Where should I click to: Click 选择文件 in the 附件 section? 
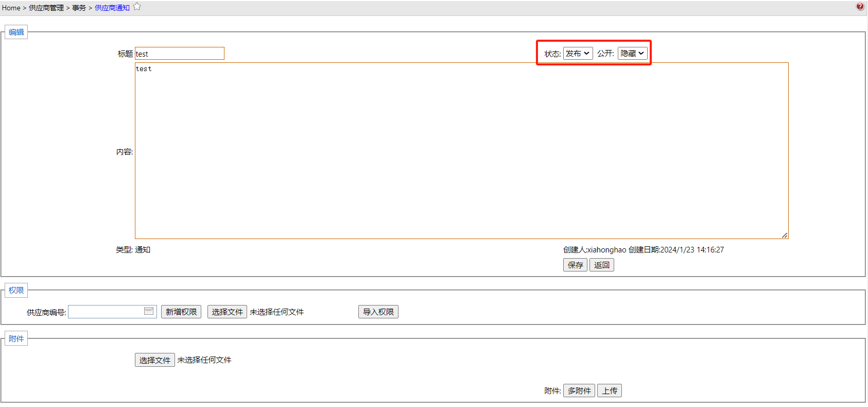[155, 360]
